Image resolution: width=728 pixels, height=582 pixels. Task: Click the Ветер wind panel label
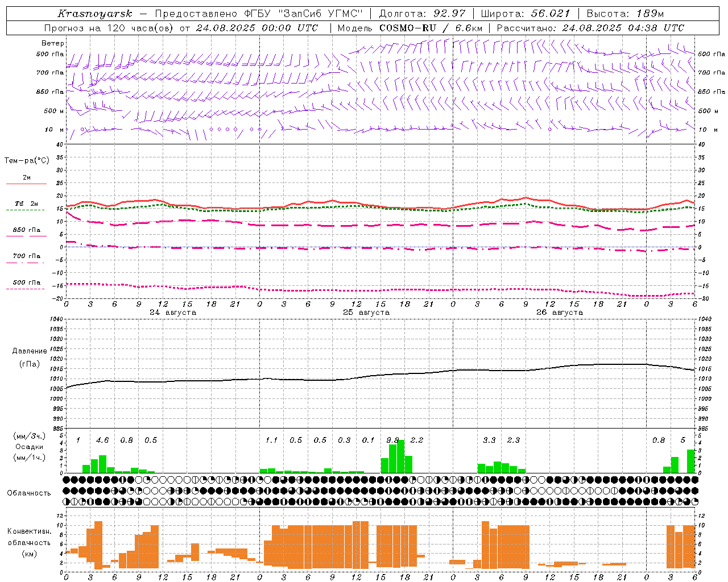point(53,43)
